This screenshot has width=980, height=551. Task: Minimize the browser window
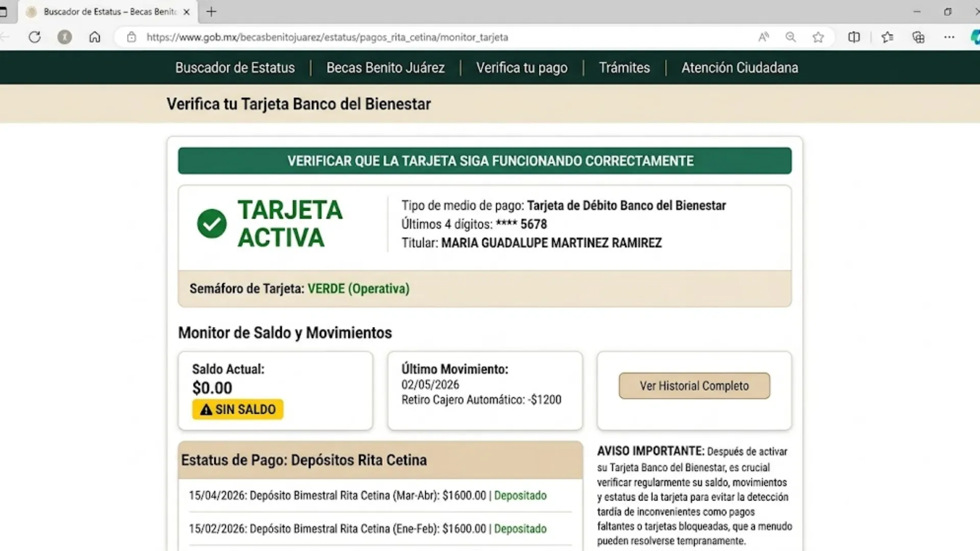[917, 11]
